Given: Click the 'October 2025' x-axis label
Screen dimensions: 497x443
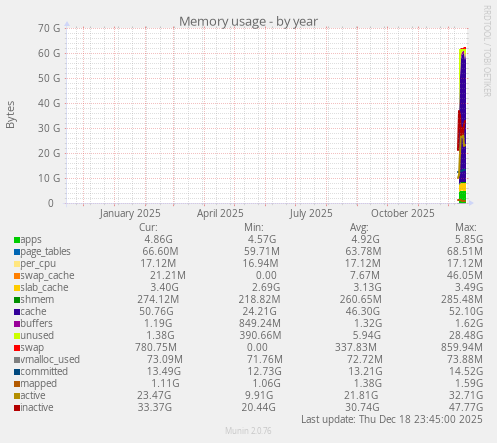Looking at the screenshot, I should [403, 213].
